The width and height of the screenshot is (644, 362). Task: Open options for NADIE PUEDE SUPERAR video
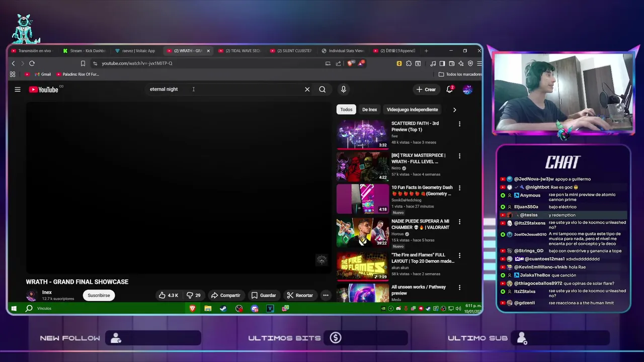pyautogui.click(x=459, y=222)
